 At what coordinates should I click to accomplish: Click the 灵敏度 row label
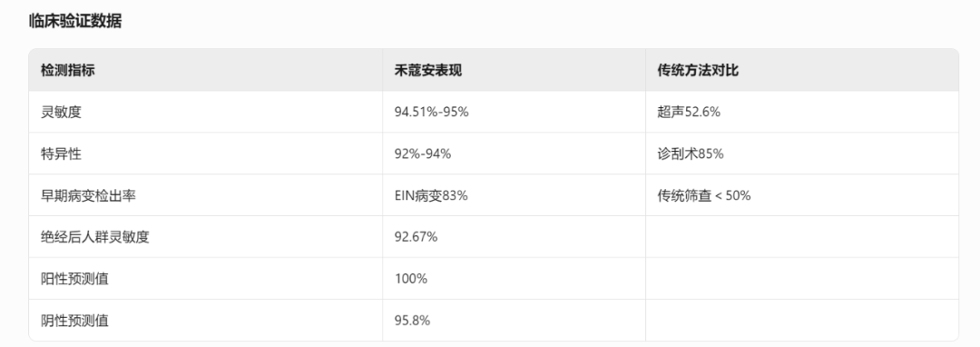[62, 112]
